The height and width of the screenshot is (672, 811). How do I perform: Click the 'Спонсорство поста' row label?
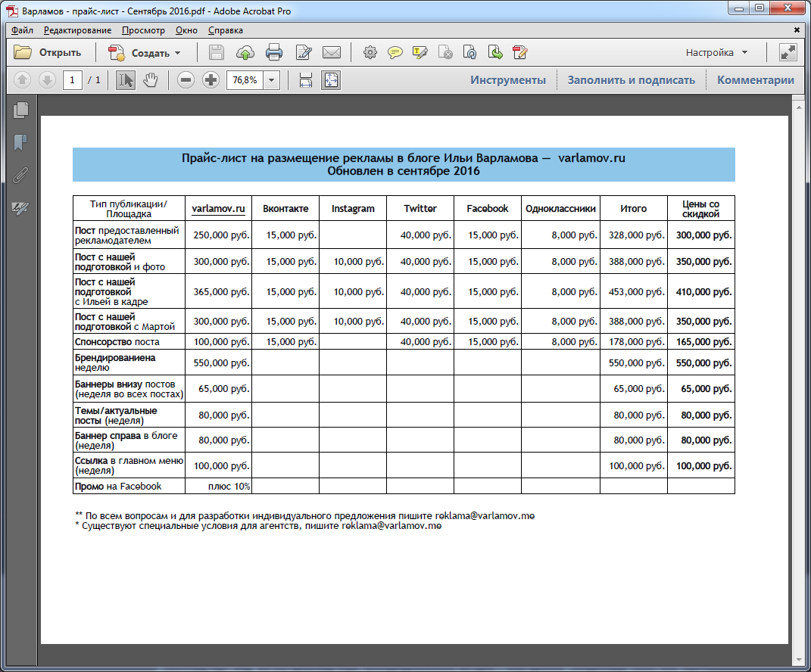tap(117, 342)
